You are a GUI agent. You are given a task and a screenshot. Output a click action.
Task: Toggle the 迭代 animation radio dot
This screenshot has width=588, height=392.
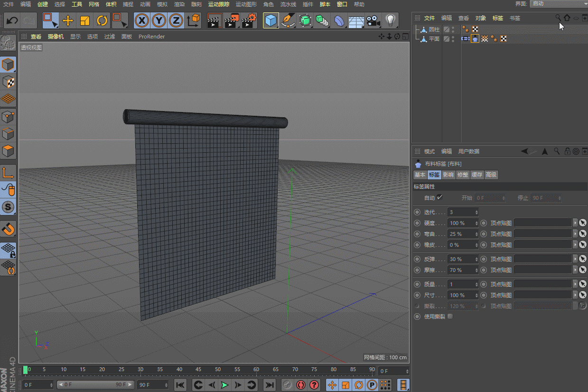[417, 212]
